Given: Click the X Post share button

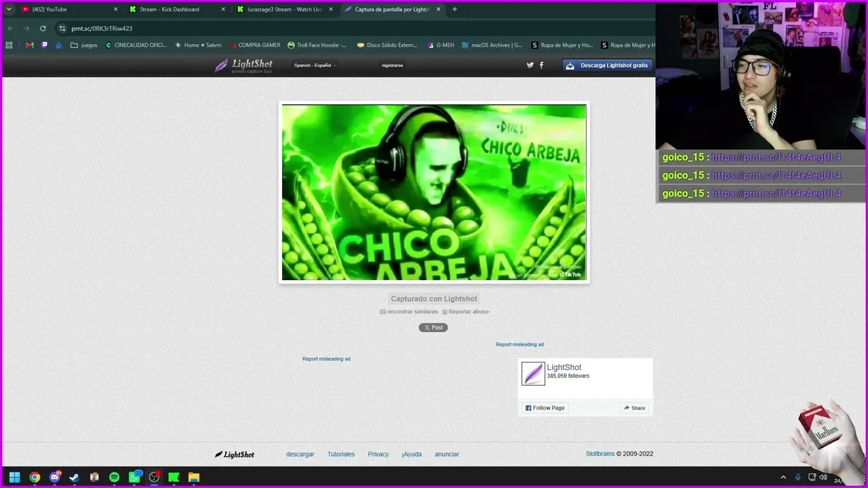Looking at the screenshot, I should pyautogui.click(x=433, y=327).
